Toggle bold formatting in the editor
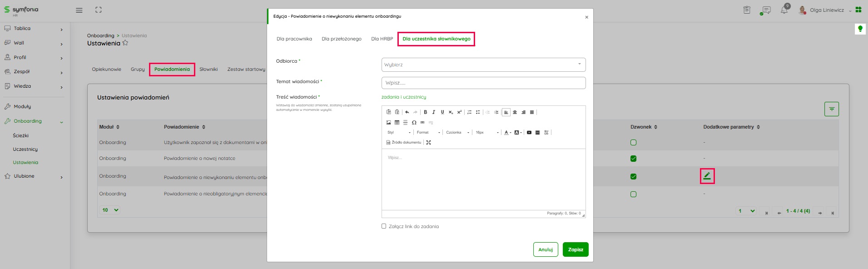868x269 pixels. pos(426,112)
